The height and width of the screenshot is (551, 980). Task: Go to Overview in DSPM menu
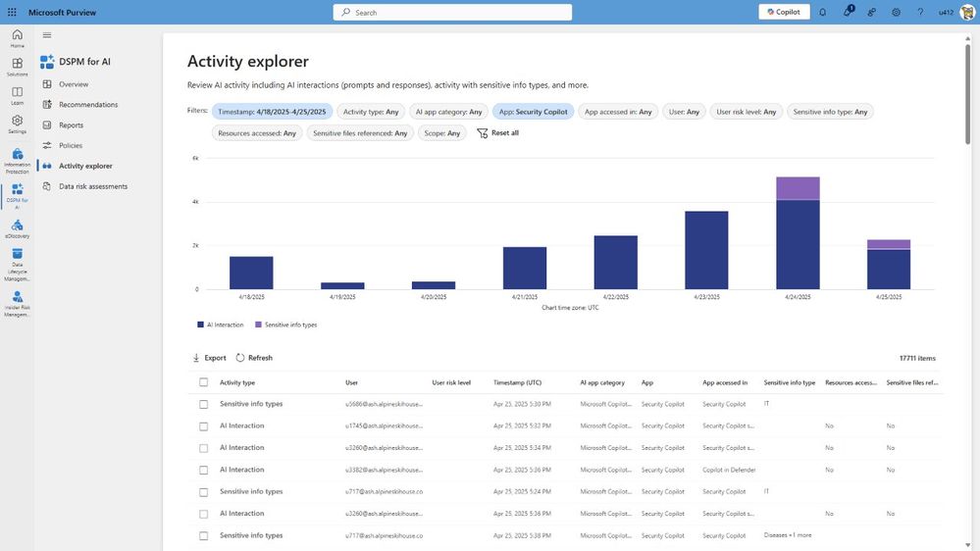74,83
